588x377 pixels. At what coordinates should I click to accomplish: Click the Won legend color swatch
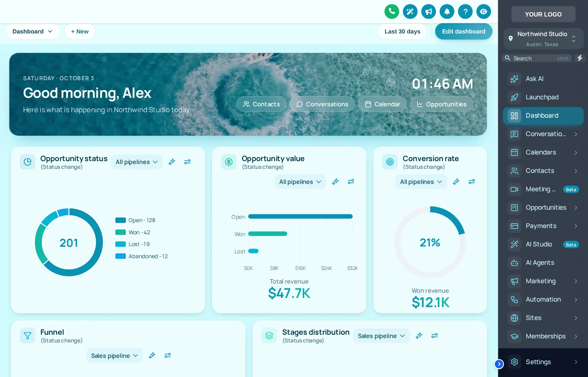tap(121, 232)
